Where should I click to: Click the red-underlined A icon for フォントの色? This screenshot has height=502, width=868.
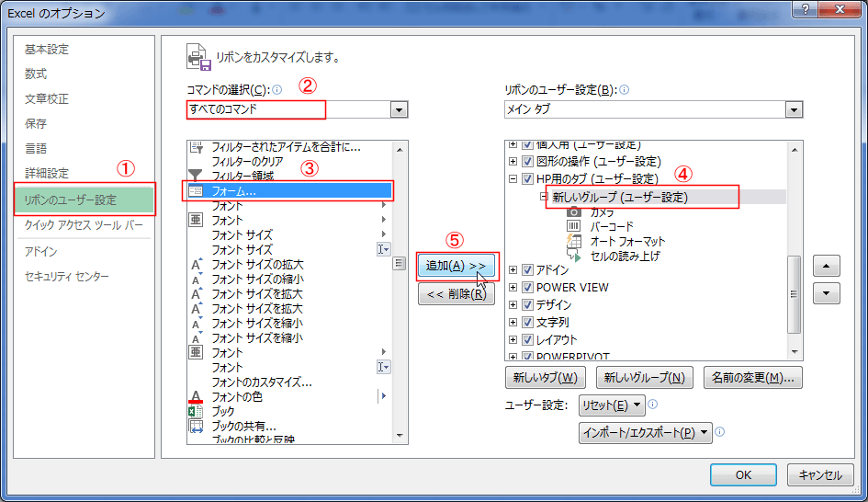click(x=196, y=396)
